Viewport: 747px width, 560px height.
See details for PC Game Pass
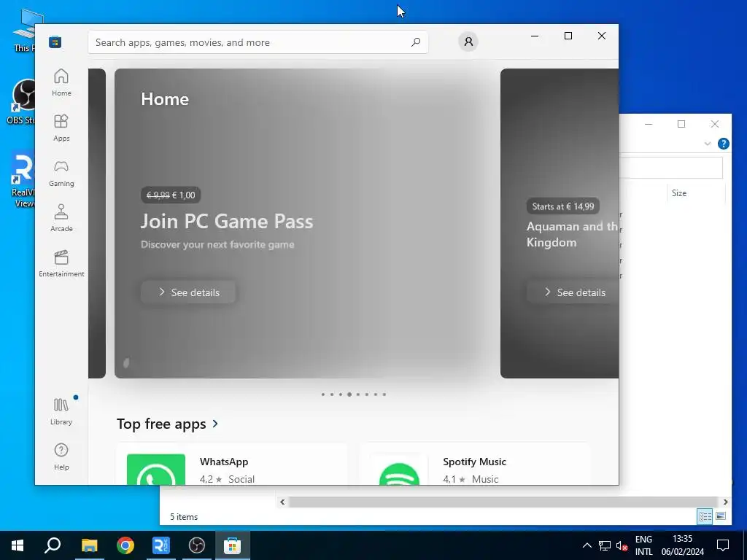188,292
